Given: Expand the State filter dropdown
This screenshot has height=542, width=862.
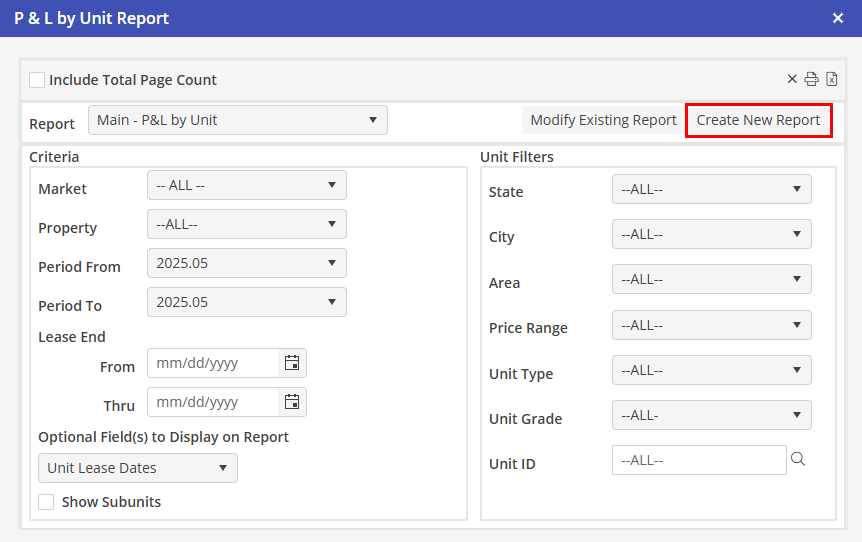Looking at the screenshot, I should click(711, 189).
